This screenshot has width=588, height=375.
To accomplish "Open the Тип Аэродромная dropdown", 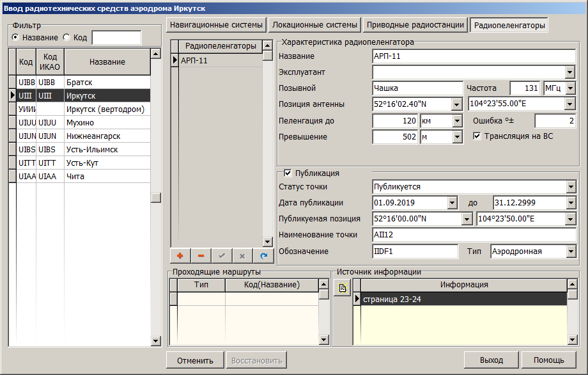I will click(570, 251).
